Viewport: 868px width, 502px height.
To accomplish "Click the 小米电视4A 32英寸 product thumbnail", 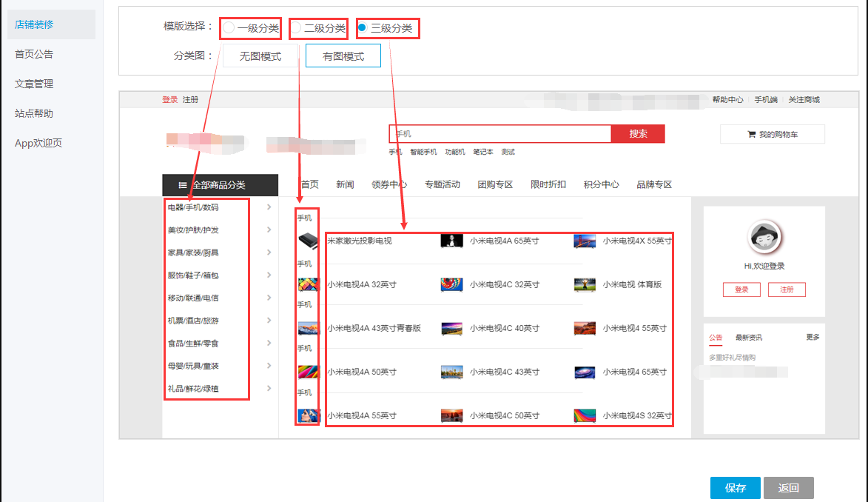I will coord(309,285).
